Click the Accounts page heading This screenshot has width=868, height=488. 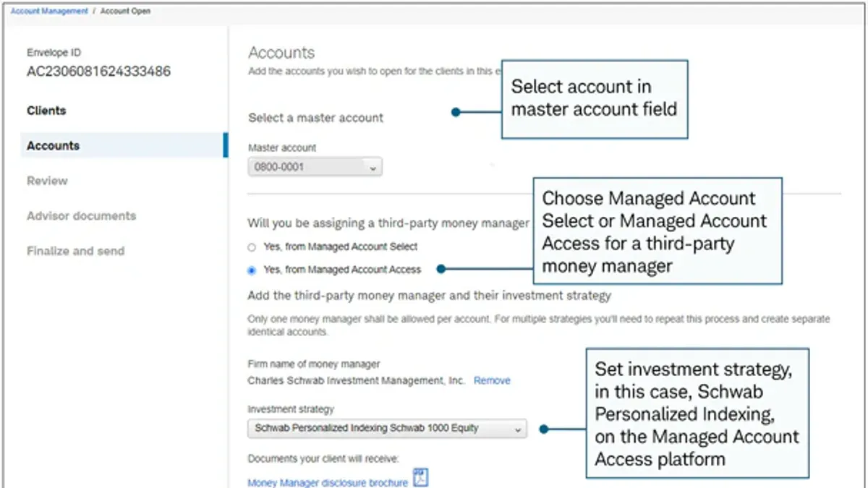[281, 53]
